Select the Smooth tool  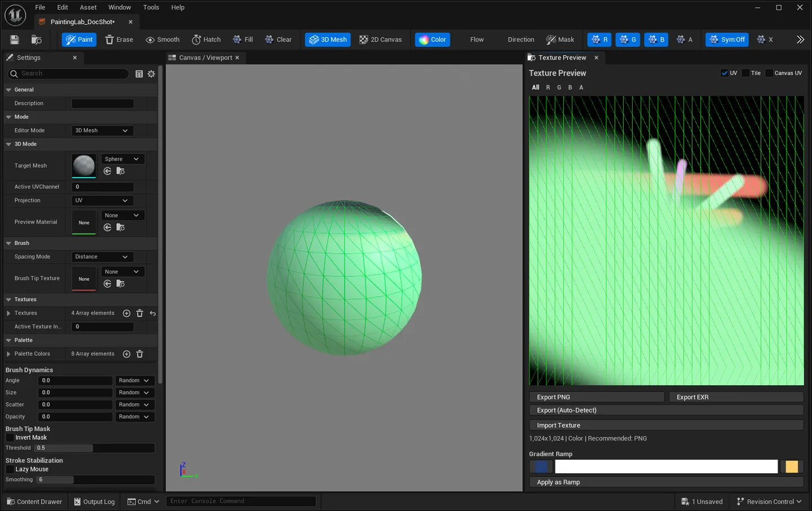162,39
